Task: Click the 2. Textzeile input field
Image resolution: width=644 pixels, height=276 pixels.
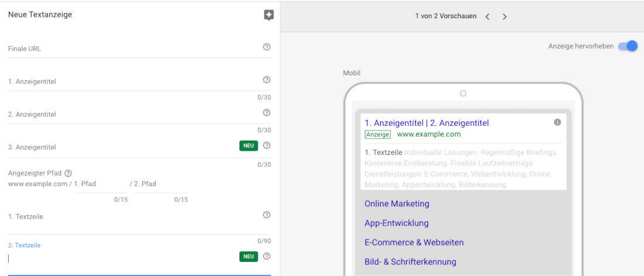Action: (139, 259)
